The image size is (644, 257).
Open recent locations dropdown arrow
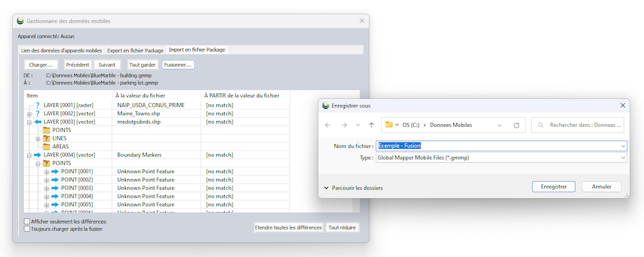click(357, 125)
